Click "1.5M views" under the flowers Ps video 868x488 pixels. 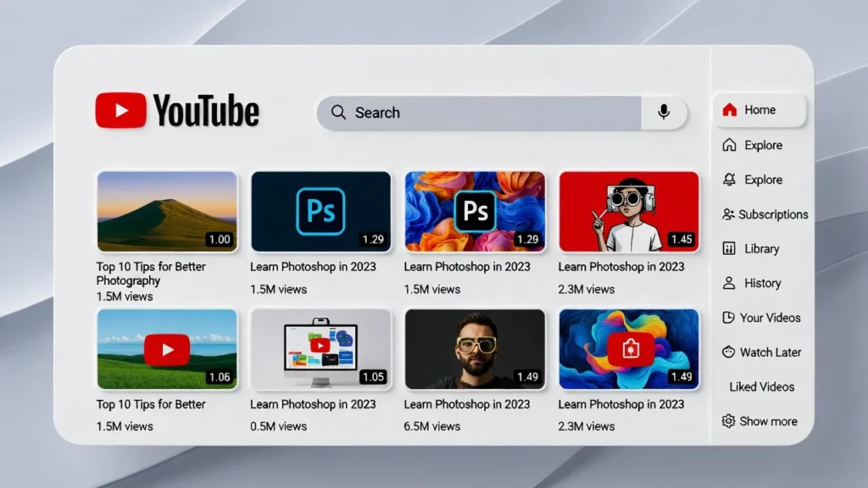432,290
